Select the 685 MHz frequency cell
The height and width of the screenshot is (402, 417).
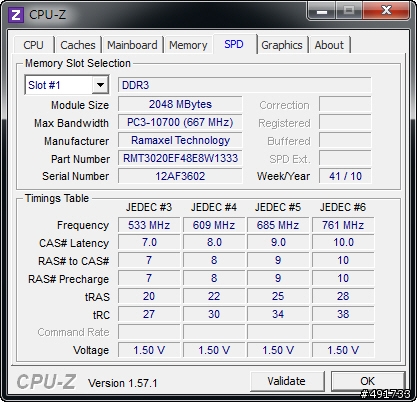(278, 225)
